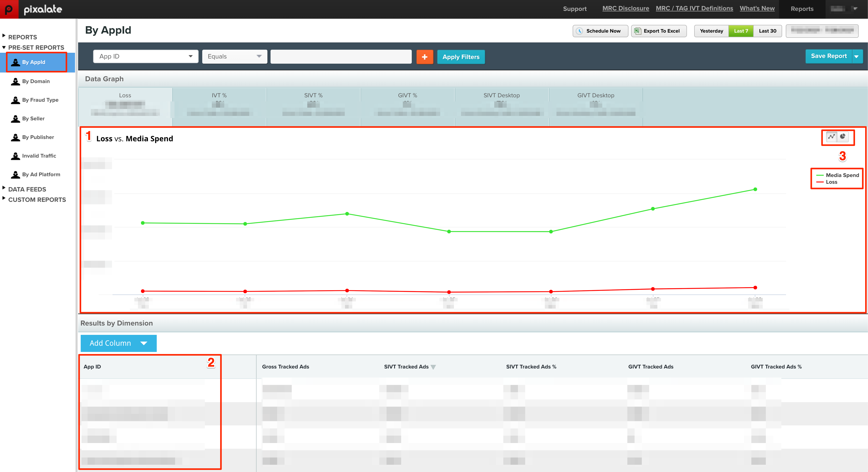868x472 pixels.
Task: Click the Apply Filters button
Action: coord(461,57)
